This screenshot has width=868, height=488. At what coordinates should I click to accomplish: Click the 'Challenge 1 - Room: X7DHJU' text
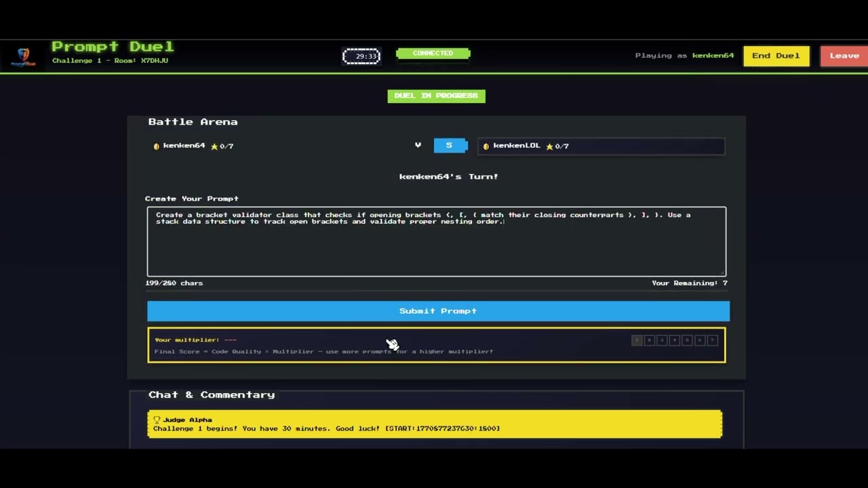(110, 60)
